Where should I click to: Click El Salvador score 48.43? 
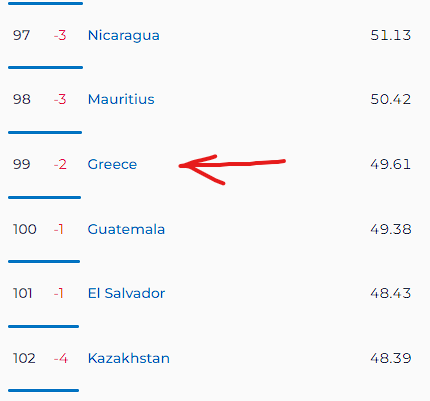[391, 293]
